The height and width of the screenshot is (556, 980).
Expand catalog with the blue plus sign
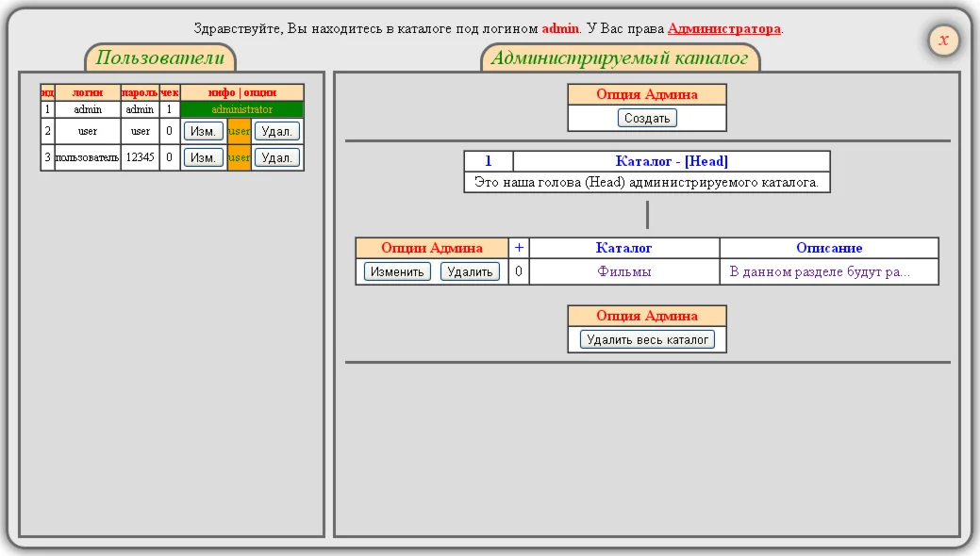pos(519,248)
